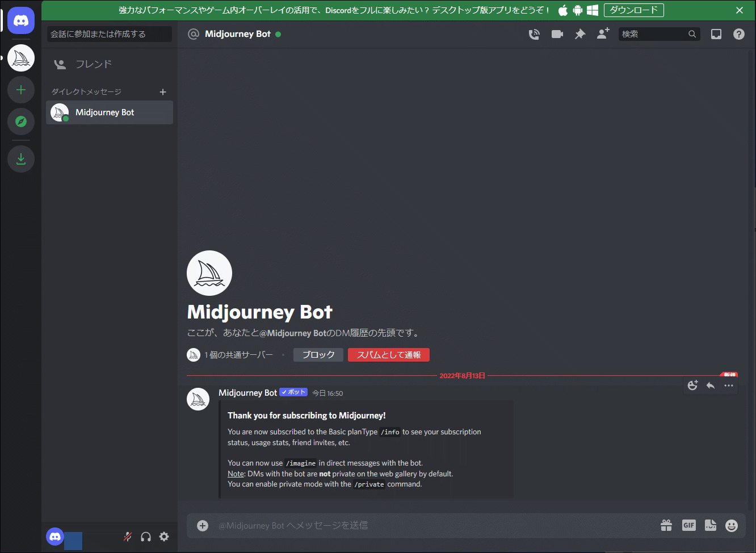The image size is (756, 553).
Task: Start a voice call
Action: pyautogui.click(x=534, y=34)
